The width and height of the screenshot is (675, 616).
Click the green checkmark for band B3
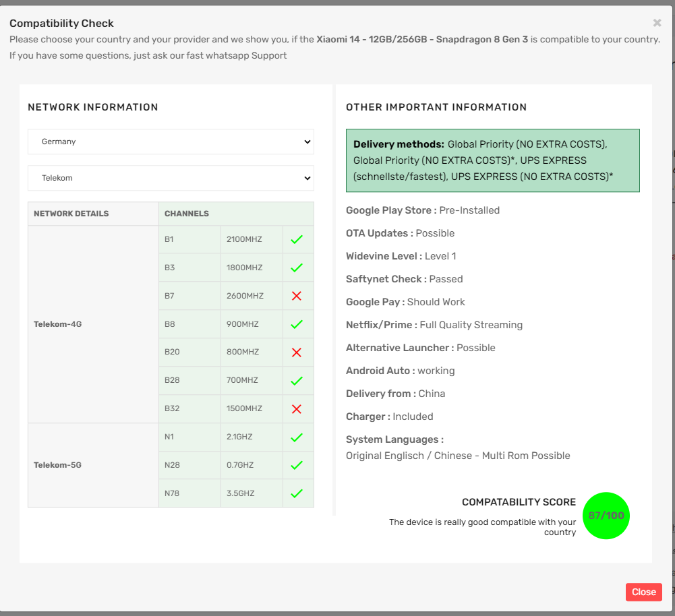click(296, 268)
